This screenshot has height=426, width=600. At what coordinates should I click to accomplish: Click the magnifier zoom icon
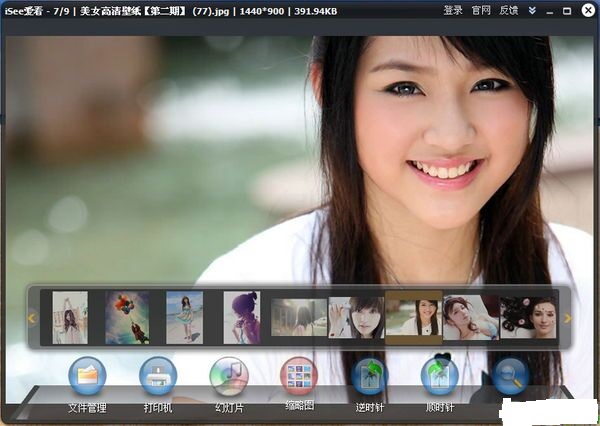510,376
